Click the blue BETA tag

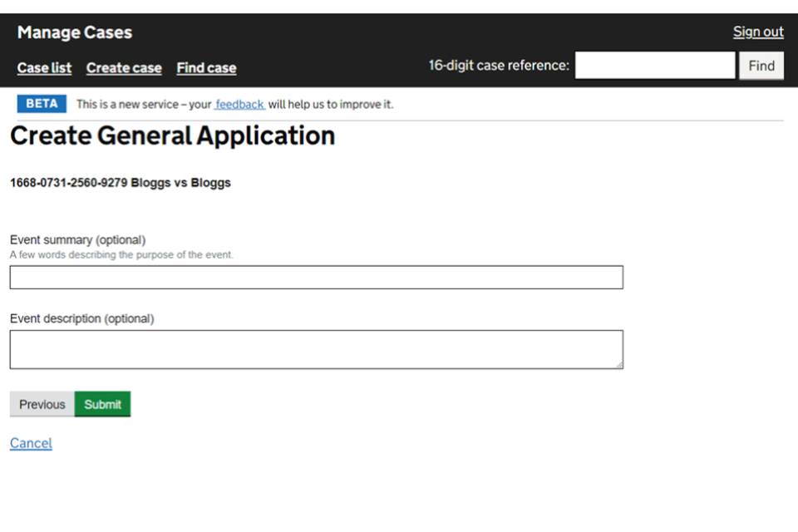(42, 104)
